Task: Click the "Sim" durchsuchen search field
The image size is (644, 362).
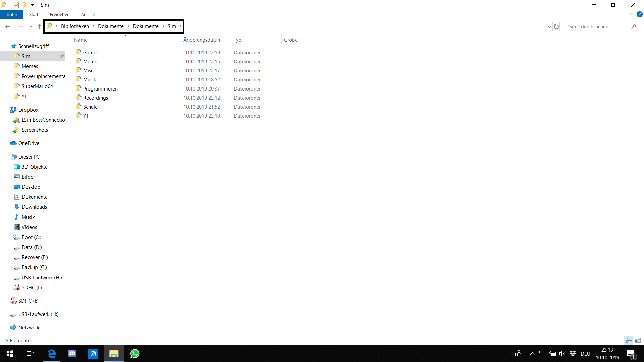Action: click(x=597, y=26)
